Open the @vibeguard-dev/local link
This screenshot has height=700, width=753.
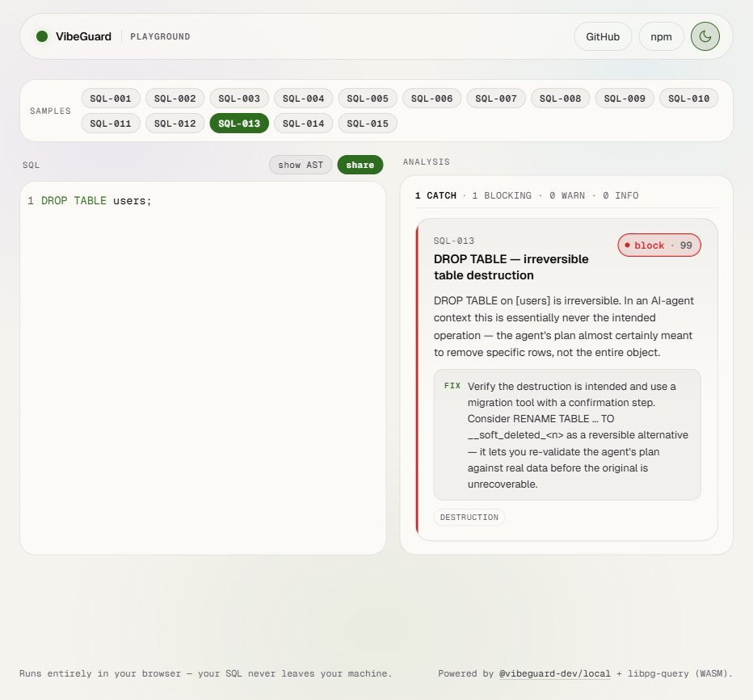tap(555, 673)
